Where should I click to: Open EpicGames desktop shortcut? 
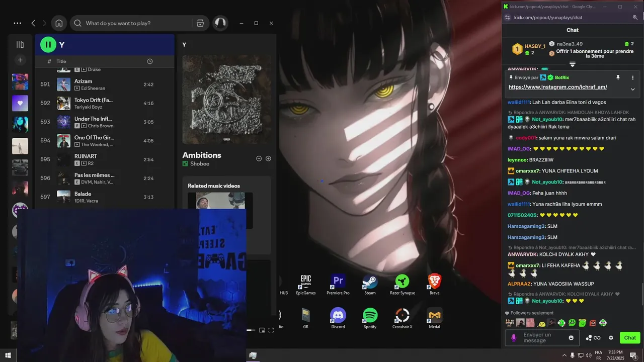306,285
